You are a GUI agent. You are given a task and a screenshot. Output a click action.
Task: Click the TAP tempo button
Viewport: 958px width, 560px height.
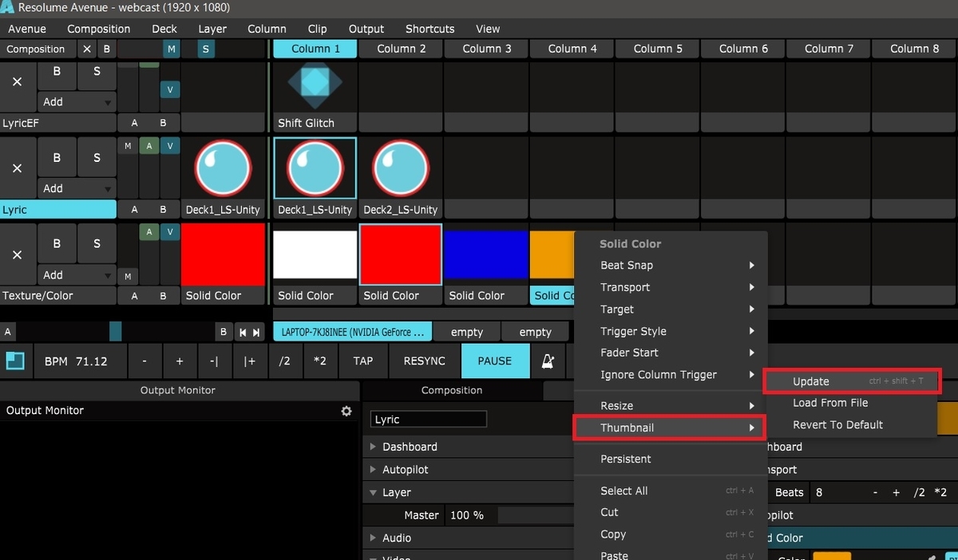(363, 361)
